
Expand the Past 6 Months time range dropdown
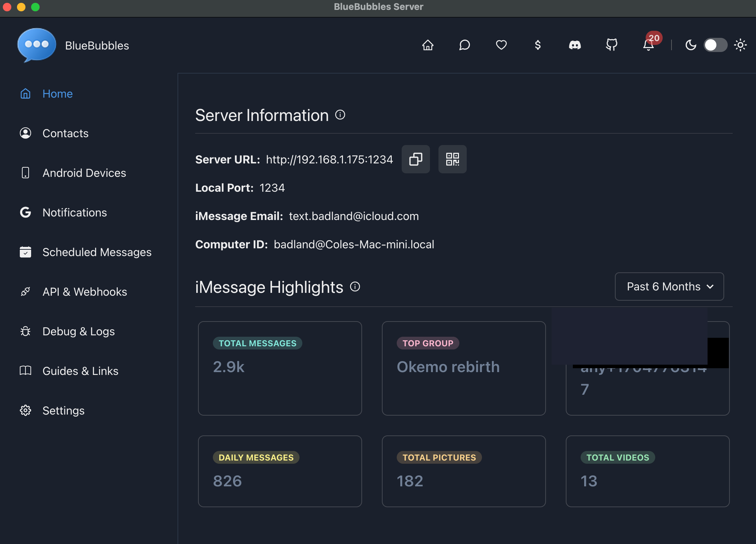669,287
